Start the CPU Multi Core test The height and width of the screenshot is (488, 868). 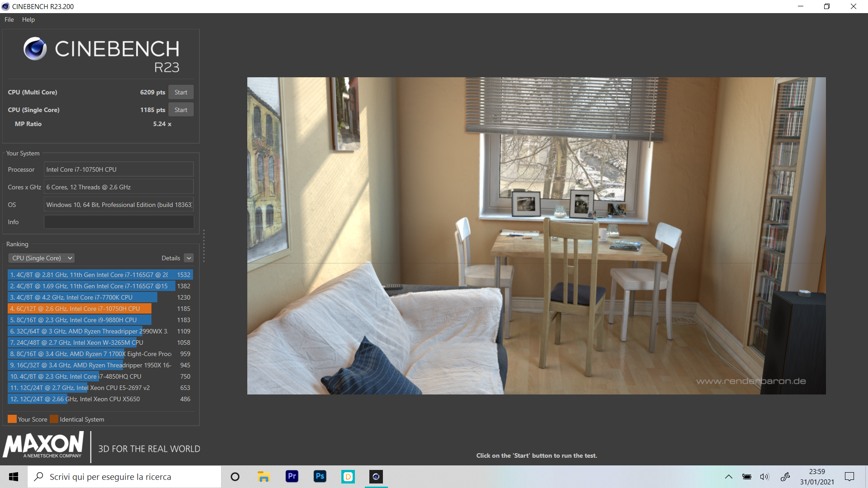coord(181,92)
